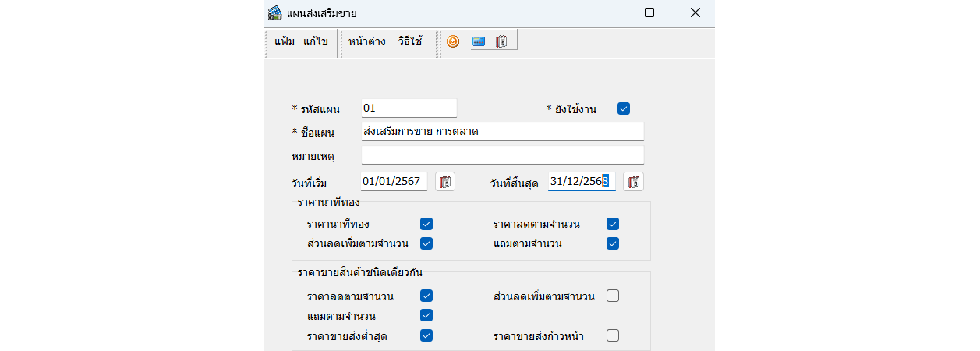Toggle ราคานาทีทอง checkbox
The height and width of the screenshot is (351, 980).
click(x=426, y=224)
